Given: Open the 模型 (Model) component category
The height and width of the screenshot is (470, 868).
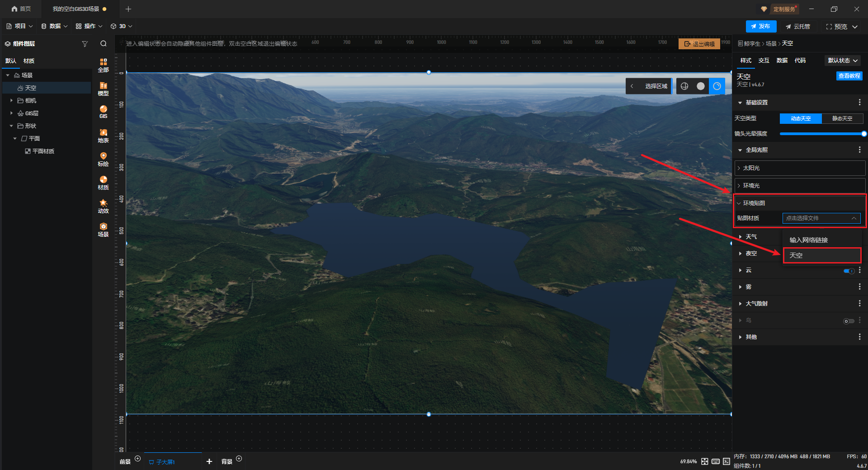Looking at the screenshot, I should pyautogui.click(x=103, y=89).
